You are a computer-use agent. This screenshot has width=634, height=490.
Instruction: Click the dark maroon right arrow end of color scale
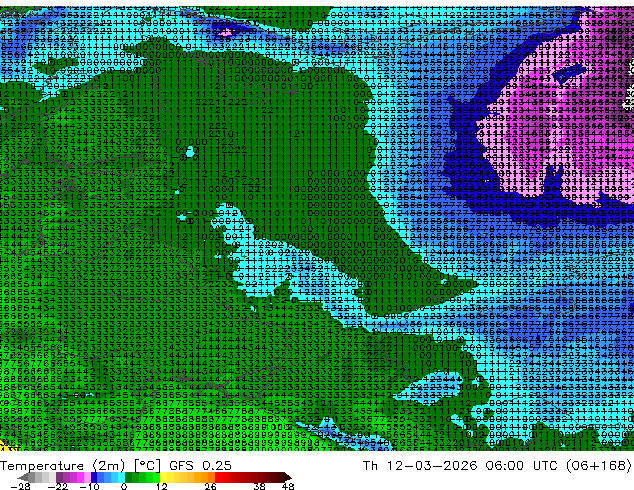pos(287,477)
